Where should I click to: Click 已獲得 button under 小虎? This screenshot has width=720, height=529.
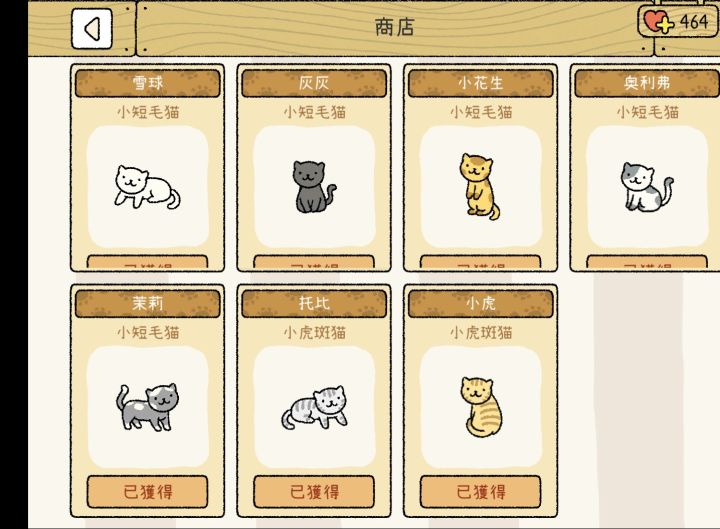pos(480,492)
